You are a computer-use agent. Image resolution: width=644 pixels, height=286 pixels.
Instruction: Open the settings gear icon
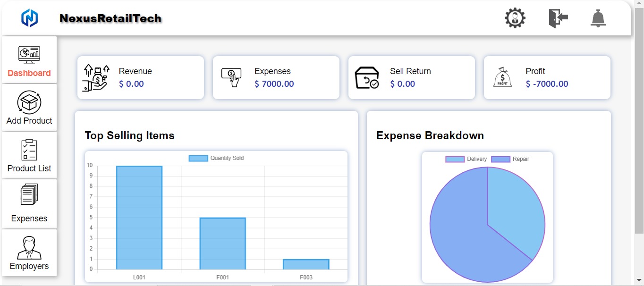click(514, 18)
